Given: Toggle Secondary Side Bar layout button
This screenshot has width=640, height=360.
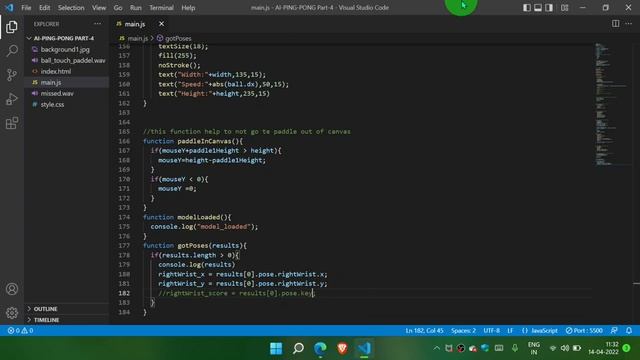Looking at the screenshot, I should click(549, 8).
